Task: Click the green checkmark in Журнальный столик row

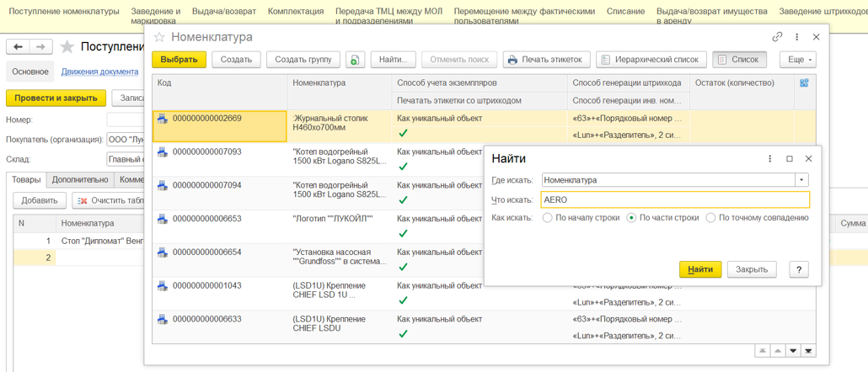Action: pos(403,133)
